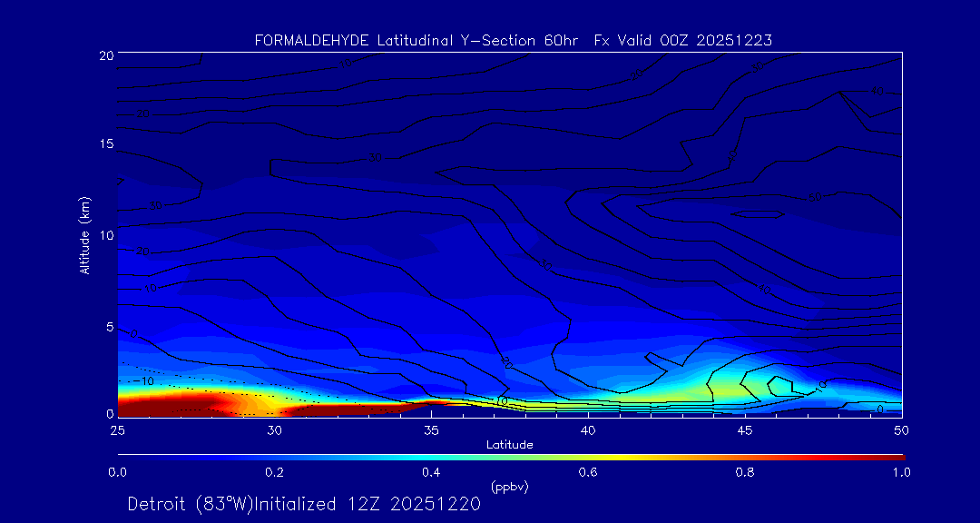
Task: Click the dark red end of colorbar
Action: (891, 458)
